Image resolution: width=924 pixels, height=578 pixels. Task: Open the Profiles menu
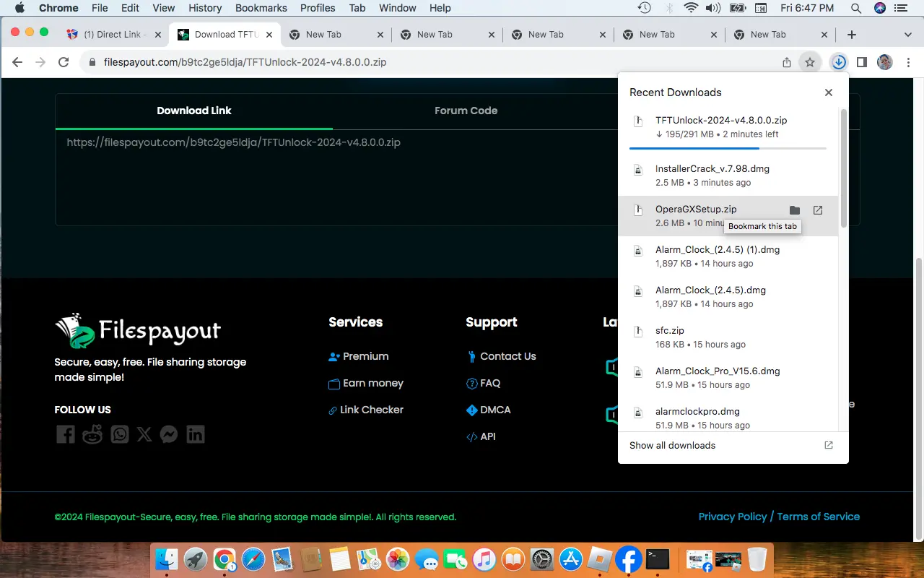pos(318,8)
